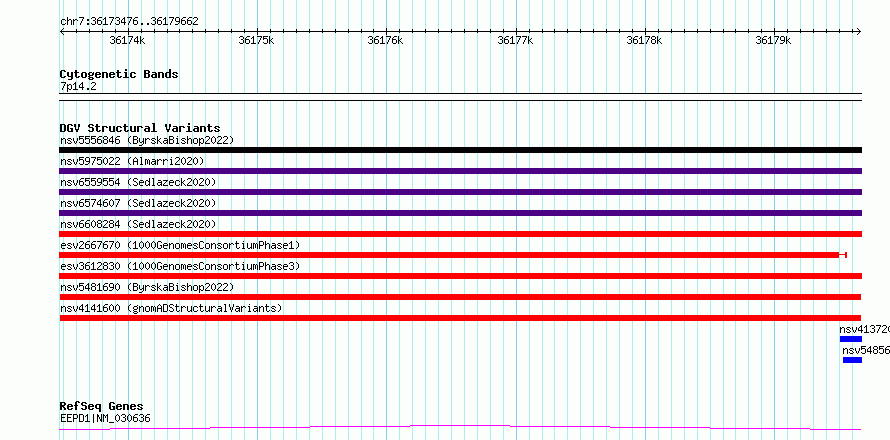The image size is (890, 440).
Task: Open the nsv6559554 (Sedlazeck2020) label
Action: (138, 182)
